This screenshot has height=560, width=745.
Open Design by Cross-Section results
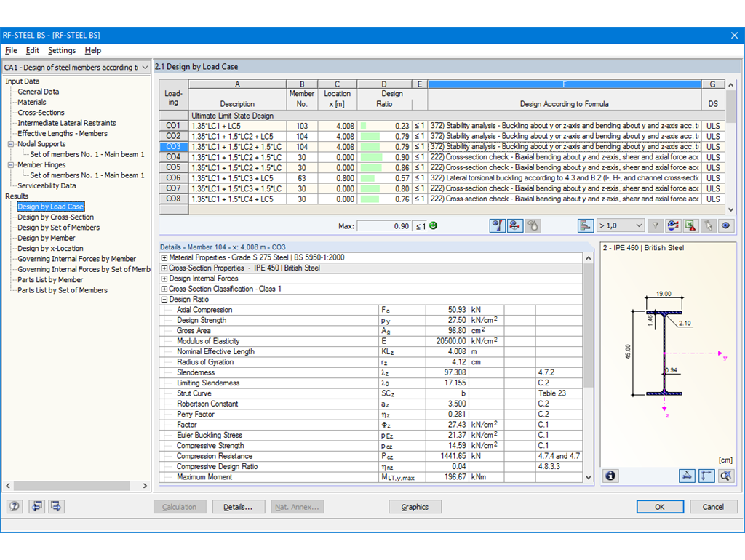(x=55, y=217)
